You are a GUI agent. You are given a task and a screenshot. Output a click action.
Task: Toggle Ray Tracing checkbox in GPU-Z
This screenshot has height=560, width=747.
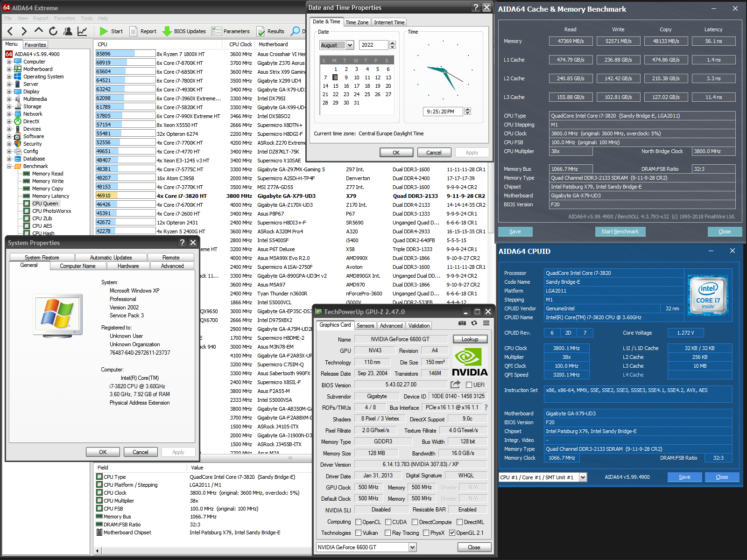click(x=388, y=533)
